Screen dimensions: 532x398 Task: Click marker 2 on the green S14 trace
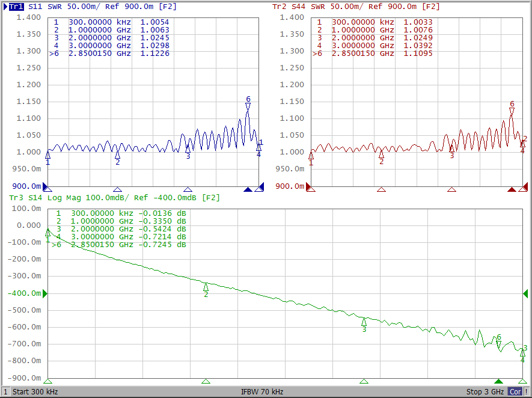click(206, 287)
